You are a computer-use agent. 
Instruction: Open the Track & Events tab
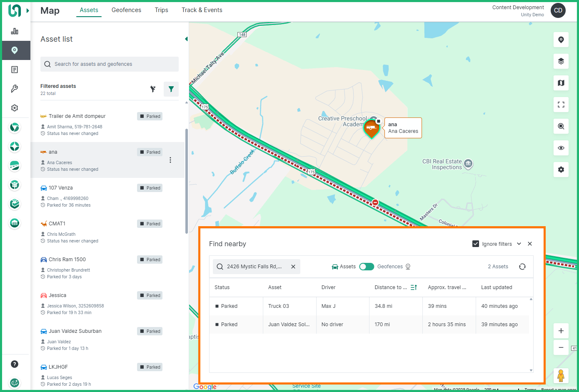(202, 10)
